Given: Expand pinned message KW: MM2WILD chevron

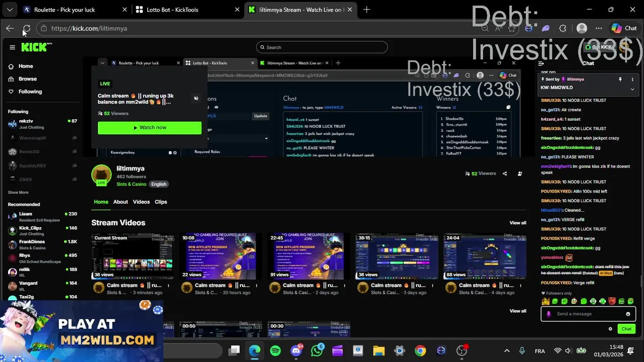Looking at the screenshot, I should click(x=632, y=89).
